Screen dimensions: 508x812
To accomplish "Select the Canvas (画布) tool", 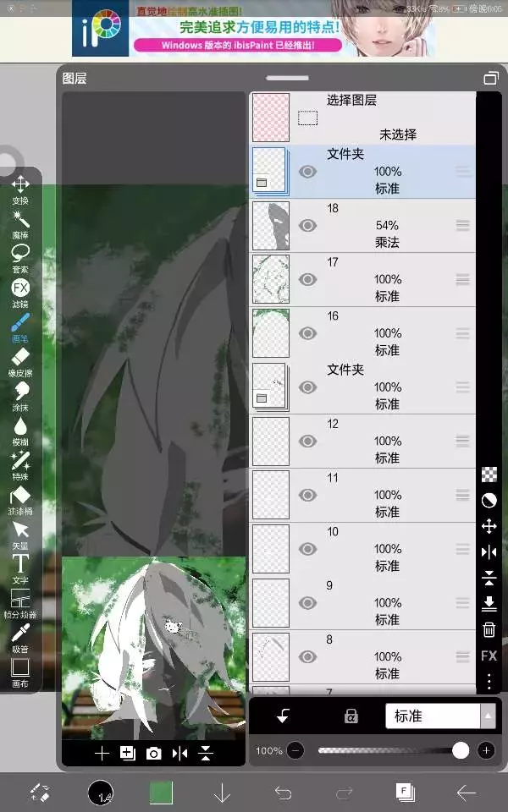I will point(20,672).
